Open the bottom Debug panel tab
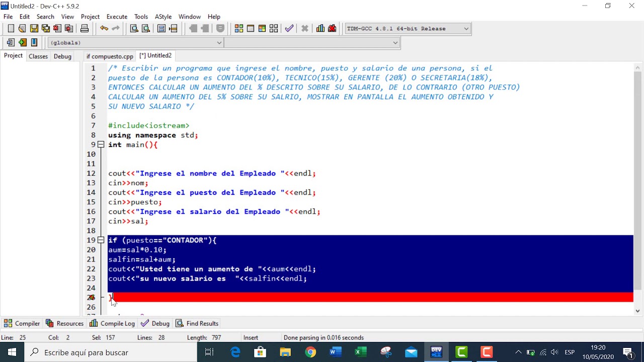Viewport: 644px width, 362px height. tap(155, 323)
